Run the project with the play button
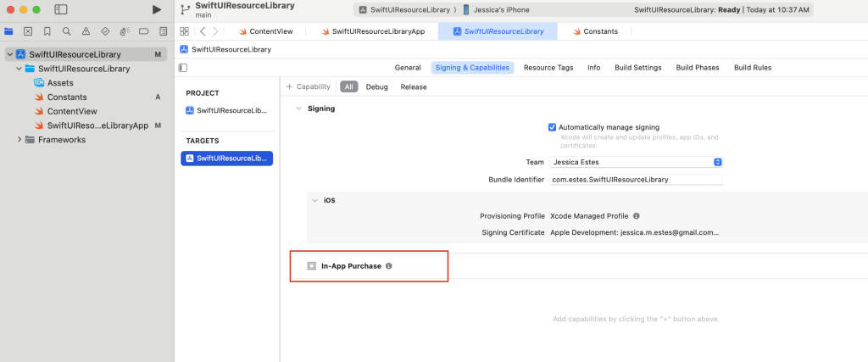Image resolution: width=868 pixels, height=362 pixels. 157,9
